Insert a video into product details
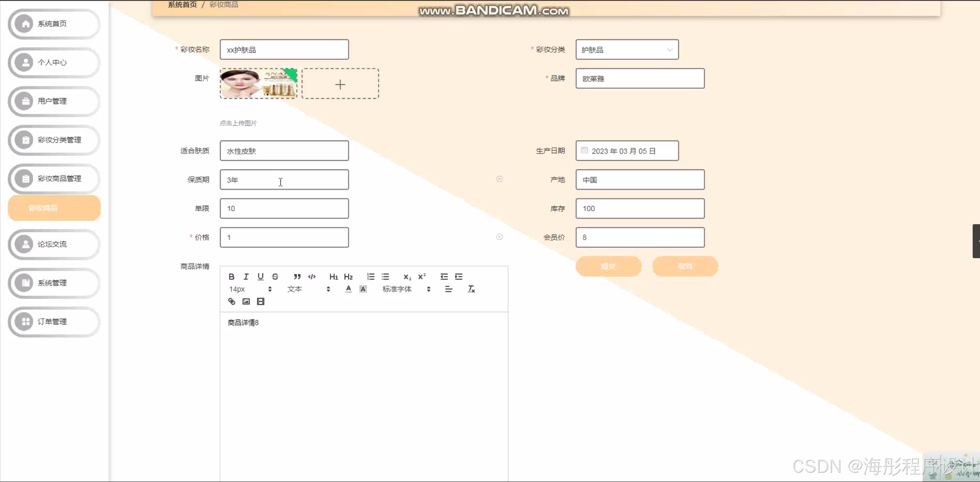Image resolution: width=980 pixels, height=482 pixels. (x=261, y=301)
